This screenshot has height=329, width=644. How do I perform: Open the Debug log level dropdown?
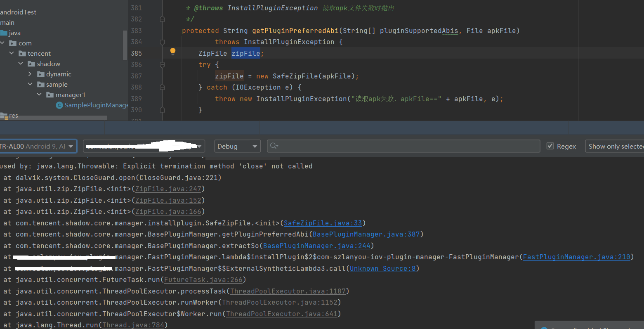point(237,146)
